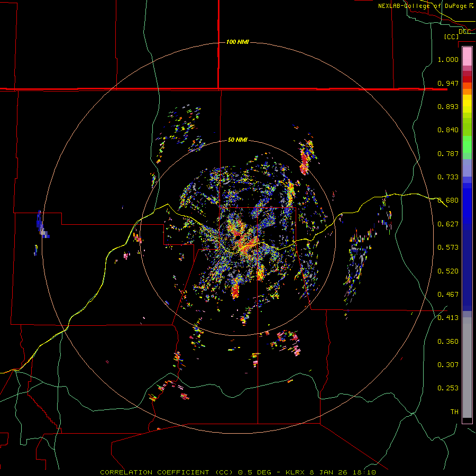Click the radar site center point
Image resolution: width=476 pixels, height=476 pixels.
[x=239, y=236]
